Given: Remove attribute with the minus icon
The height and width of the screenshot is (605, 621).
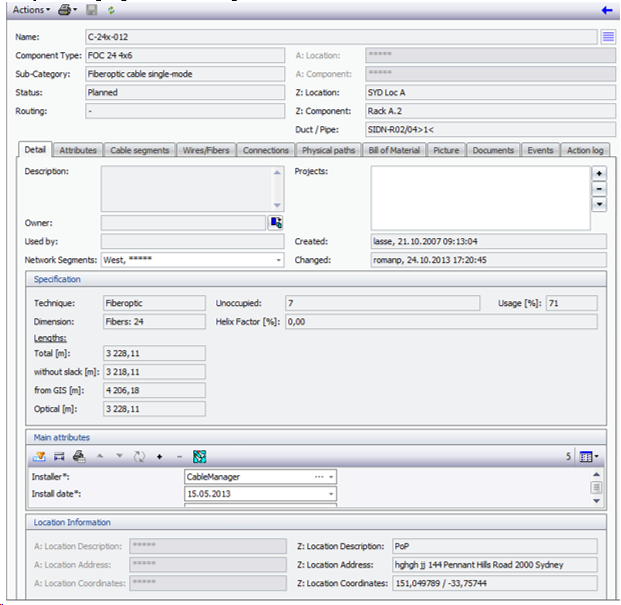Looking at the screenshot, I should pos(179,457).
